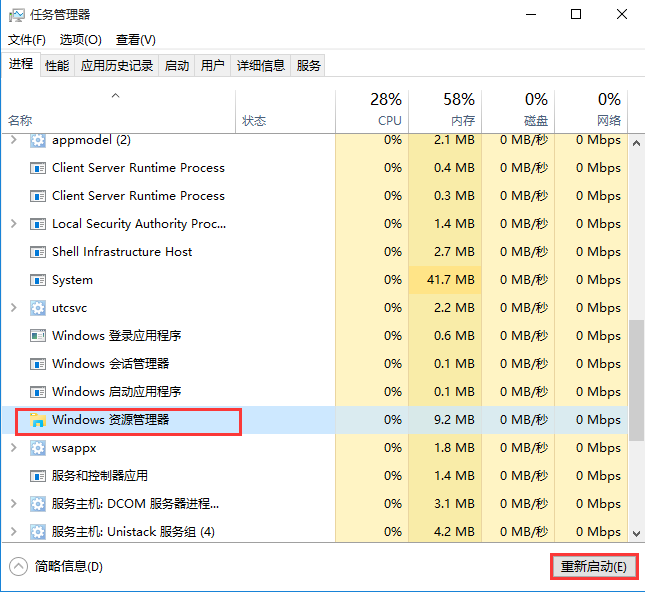
Task: Collapse to 简略信息(D) summary view
Action: click(x=56, y=566)
